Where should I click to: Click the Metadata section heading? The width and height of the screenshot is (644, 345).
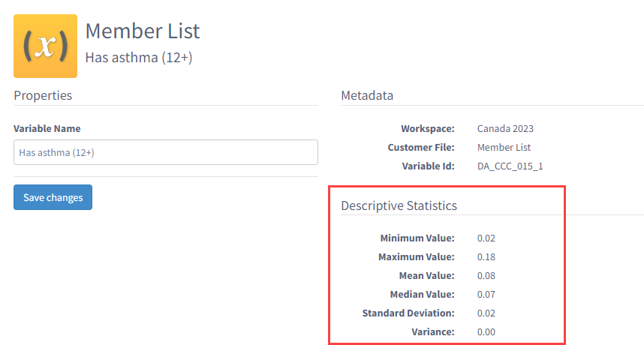(367, 95)
